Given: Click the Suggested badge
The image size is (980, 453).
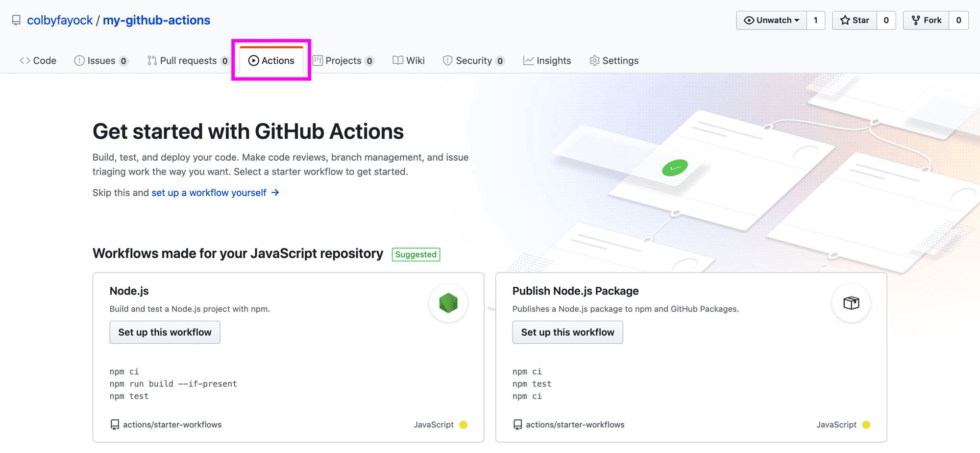Looking at the screenshot, I should 416,254.
